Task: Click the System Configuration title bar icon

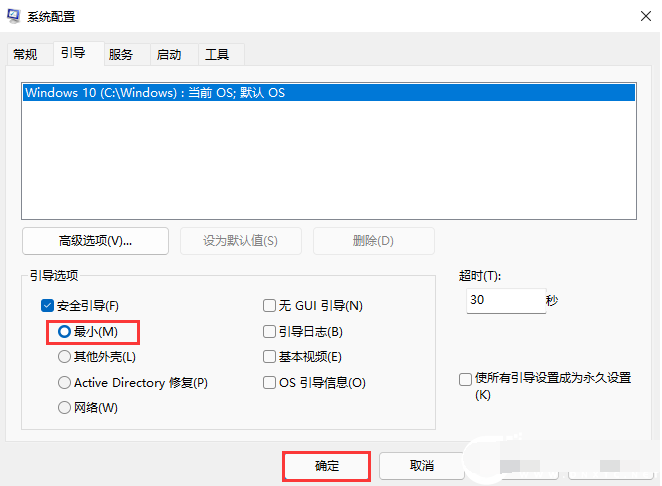Action: coord(15,16)
